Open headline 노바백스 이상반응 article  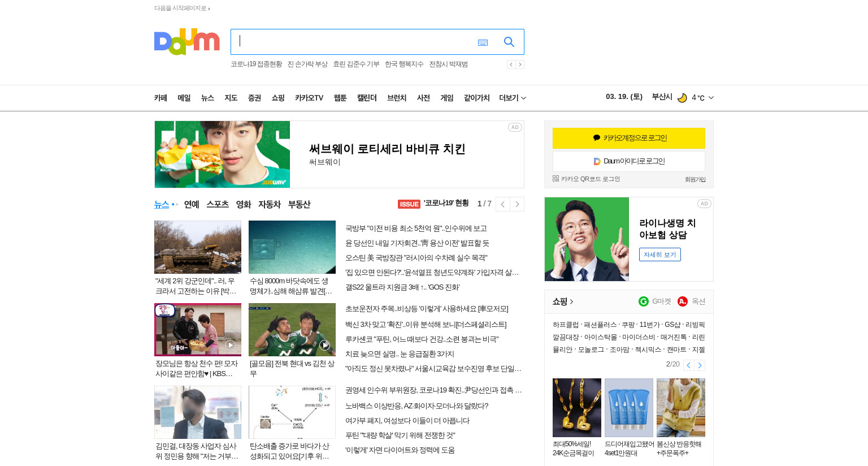[416, 406]
